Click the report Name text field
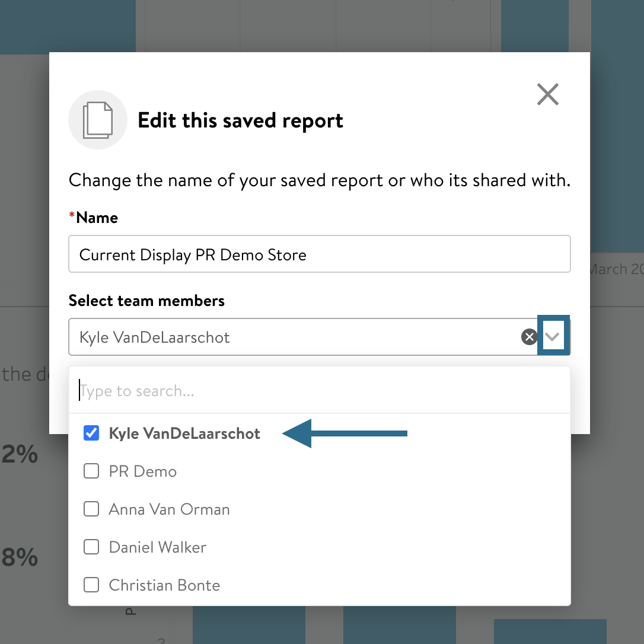Screen dimensions: 644x644 click(319, 254)
